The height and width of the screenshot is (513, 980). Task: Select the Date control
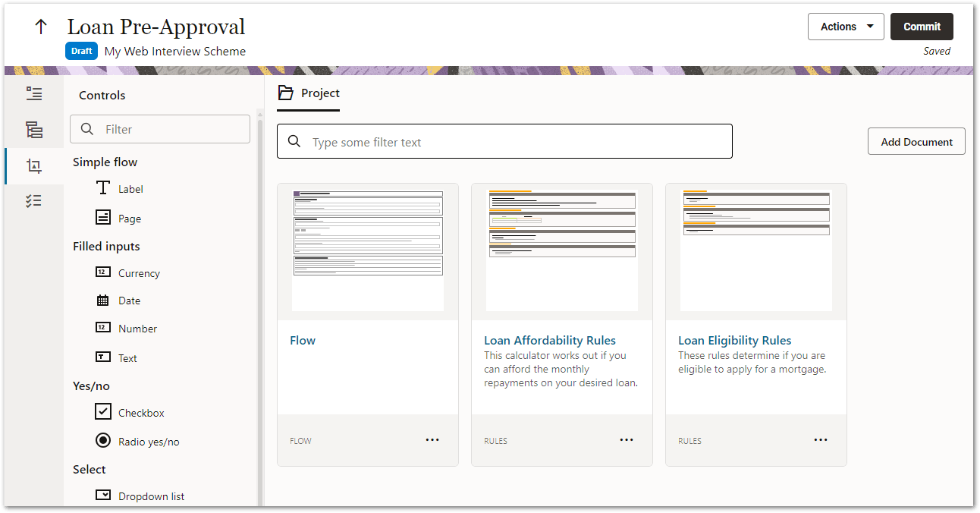129,300
